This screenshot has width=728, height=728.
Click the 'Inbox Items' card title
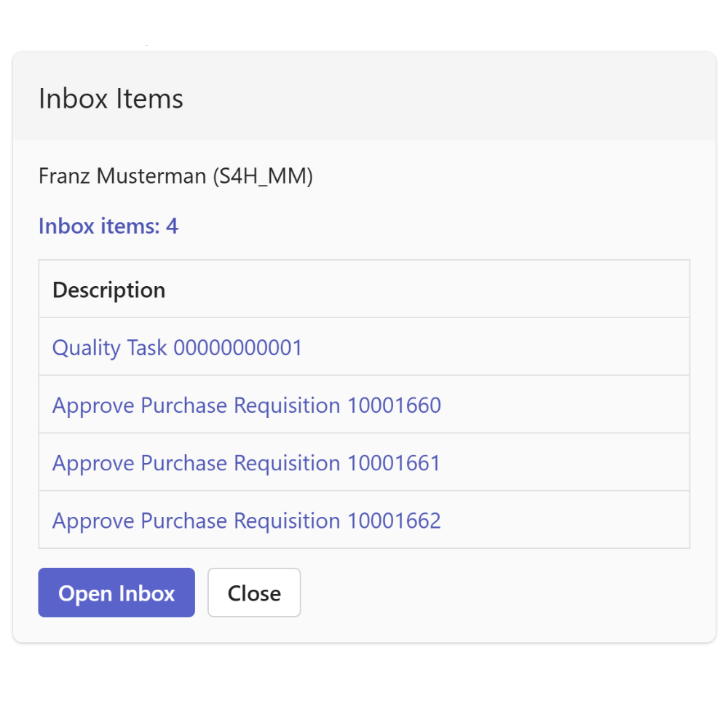[111, 98]
